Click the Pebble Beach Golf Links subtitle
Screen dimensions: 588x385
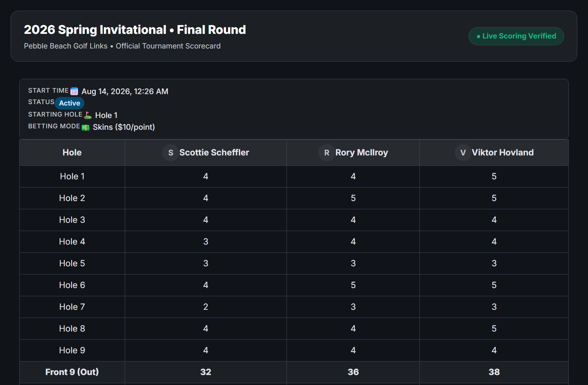122,46
